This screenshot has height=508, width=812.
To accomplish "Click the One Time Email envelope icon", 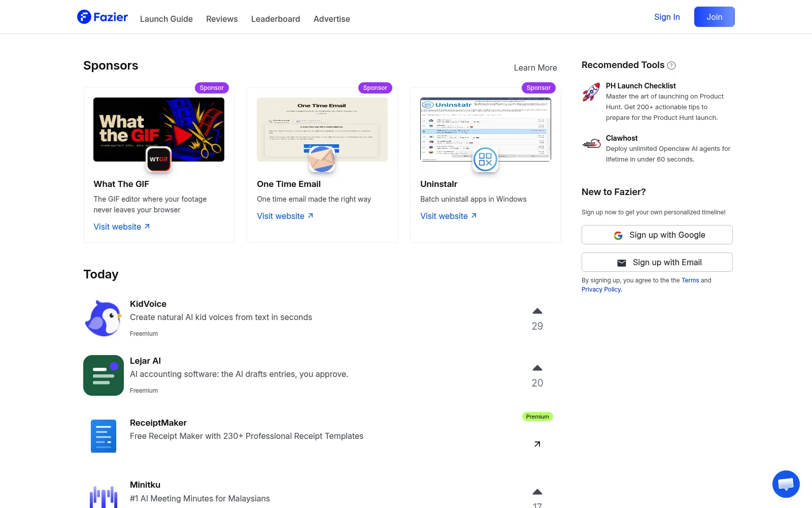I will pos(322,160).
